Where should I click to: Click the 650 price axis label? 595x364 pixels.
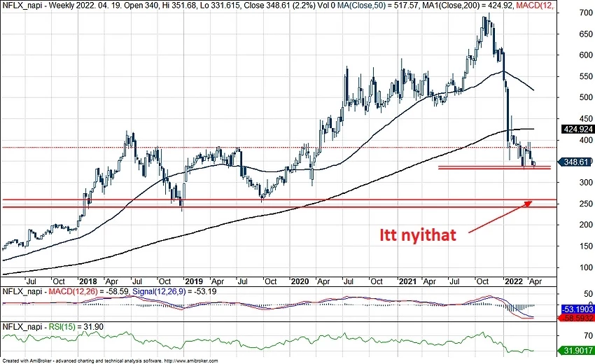586,34
